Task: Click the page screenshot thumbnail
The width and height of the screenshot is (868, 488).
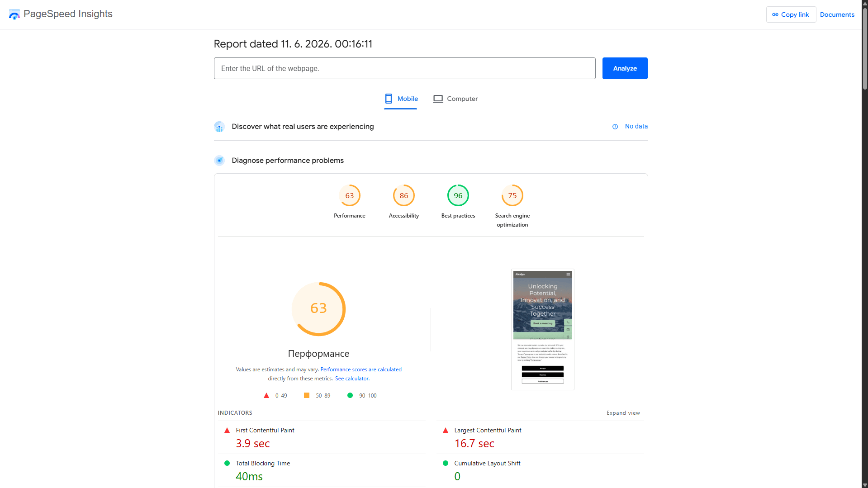Action: pyautogui.click(x=543, y=329)
